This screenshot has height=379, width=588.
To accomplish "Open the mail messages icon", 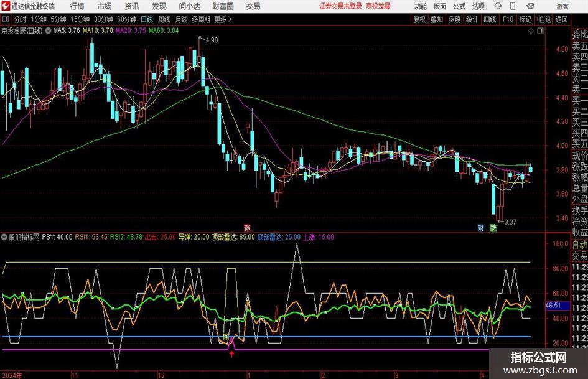I will (x=530, y=6).
